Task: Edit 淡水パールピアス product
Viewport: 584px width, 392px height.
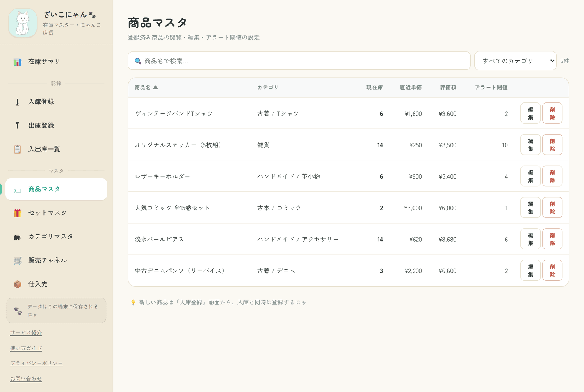Action: coord(530,239)
